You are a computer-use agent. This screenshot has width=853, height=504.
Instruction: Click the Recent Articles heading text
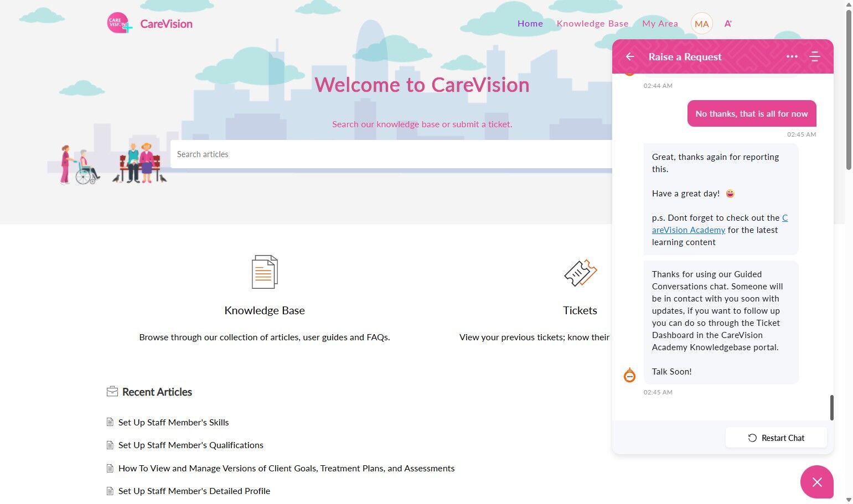157,392
